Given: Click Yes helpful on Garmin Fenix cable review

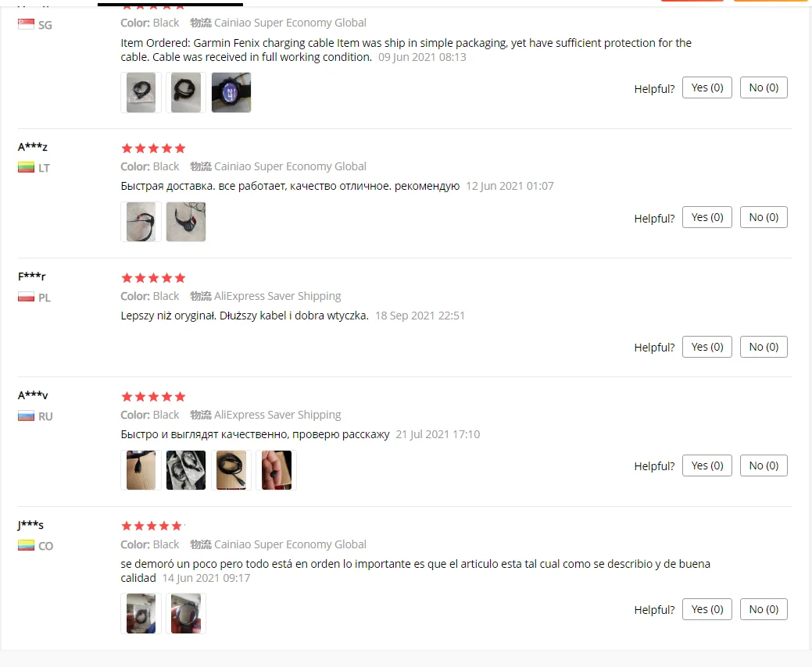Looking at the screenshot, I should point(706,87).
